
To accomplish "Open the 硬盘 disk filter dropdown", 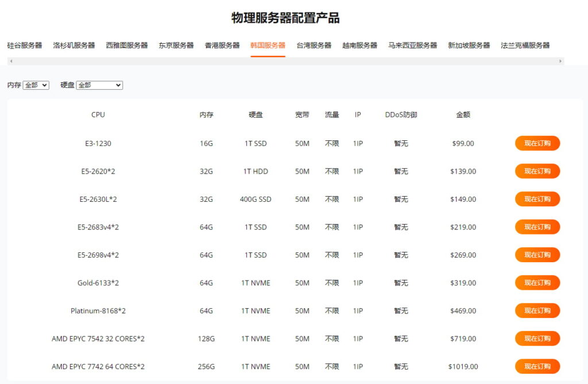I will (x=99, y=85).
